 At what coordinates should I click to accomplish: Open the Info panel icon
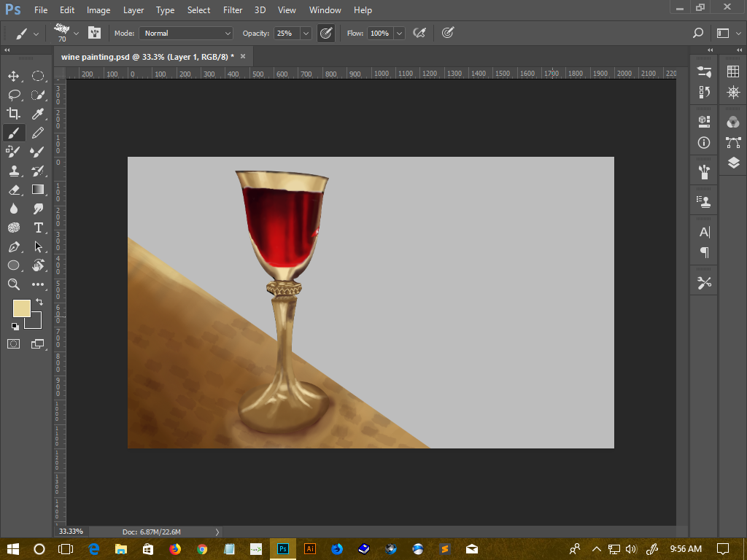704,142
